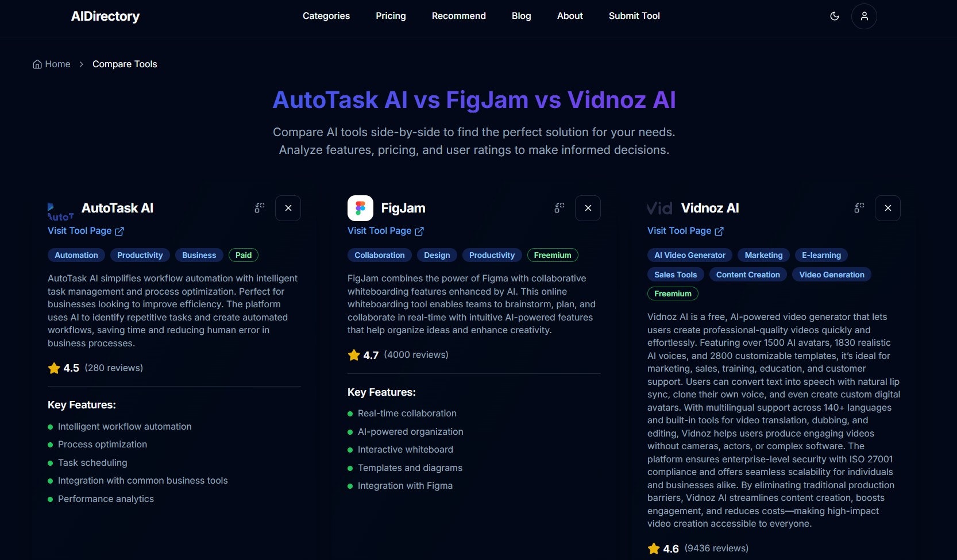Image resolution: width=957 pixels, height=560 pixels.
Task: Click '(4000 reviews)' text
Action: tap(416, 355)
